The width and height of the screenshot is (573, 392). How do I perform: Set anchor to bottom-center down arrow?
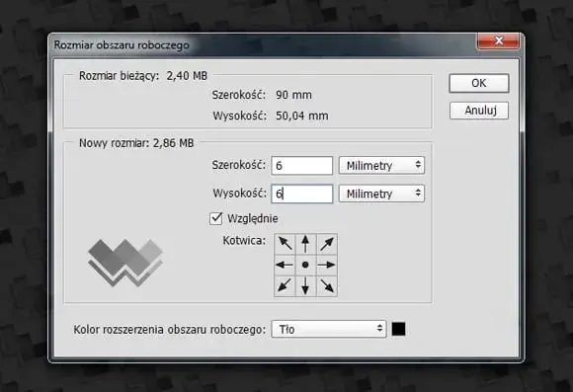coord(305,285)
